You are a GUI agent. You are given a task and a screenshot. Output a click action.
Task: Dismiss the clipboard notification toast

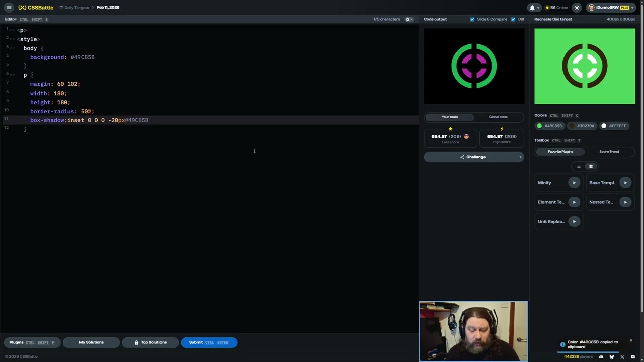point(631,341)
